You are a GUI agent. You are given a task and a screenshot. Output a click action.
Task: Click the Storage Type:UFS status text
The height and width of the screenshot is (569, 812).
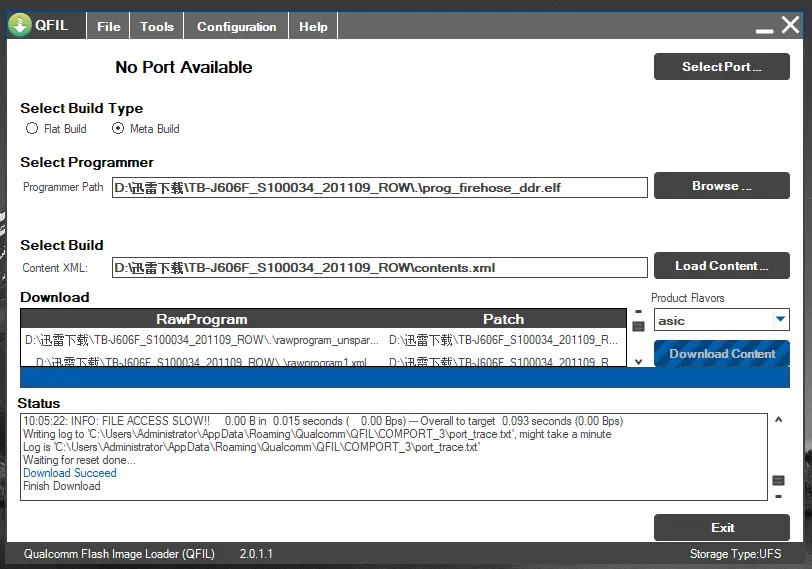click(735, 554)
